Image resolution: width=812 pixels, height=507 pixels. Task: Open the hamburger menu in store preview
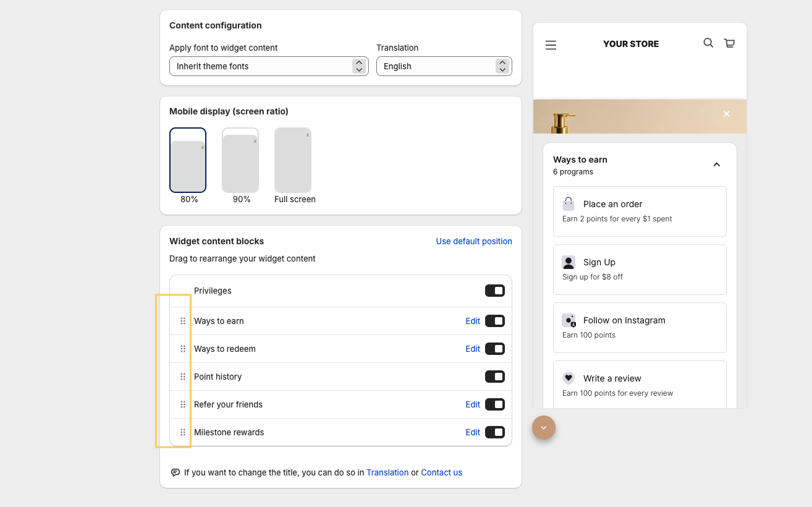pos(551,45)
